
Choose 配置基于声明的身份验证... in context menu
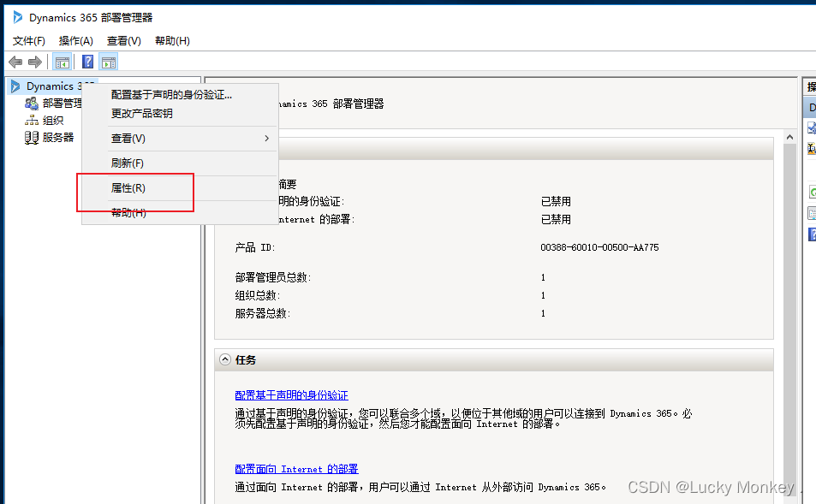coord(180,95)
